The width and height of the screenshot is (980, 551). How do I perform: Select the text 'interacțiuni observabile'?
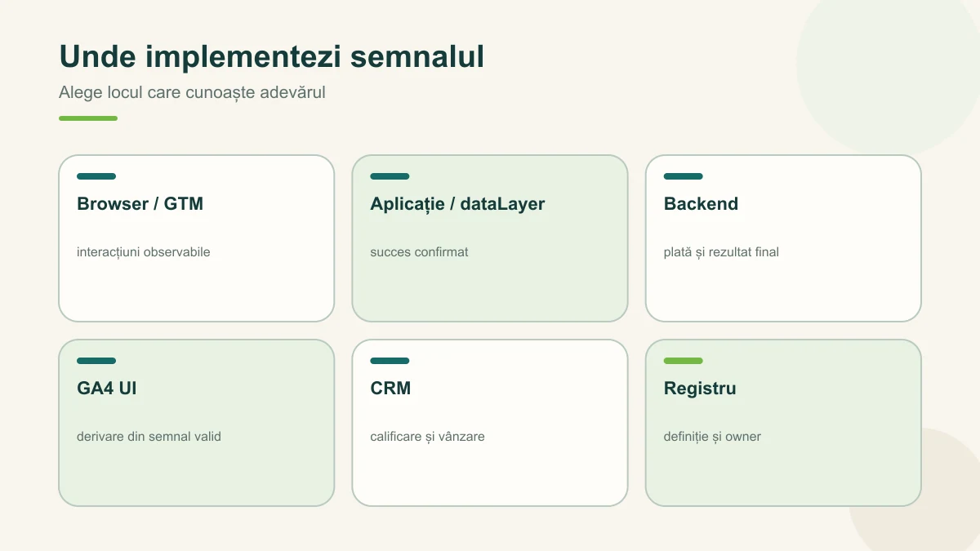click(144, 252)
